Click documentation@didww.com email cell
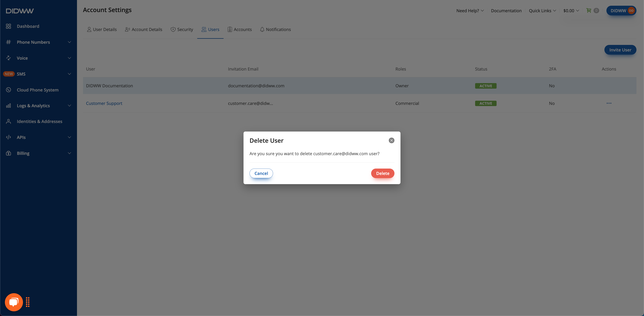 pyautogui.click(x=256, y=86)
